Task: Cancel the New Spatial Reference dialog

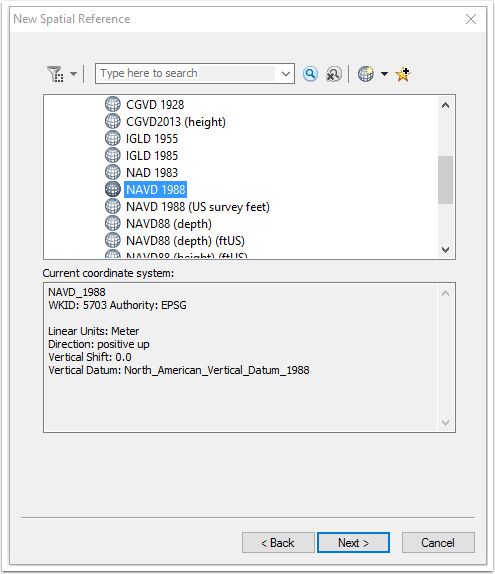Action: click(x=438, y=543)
